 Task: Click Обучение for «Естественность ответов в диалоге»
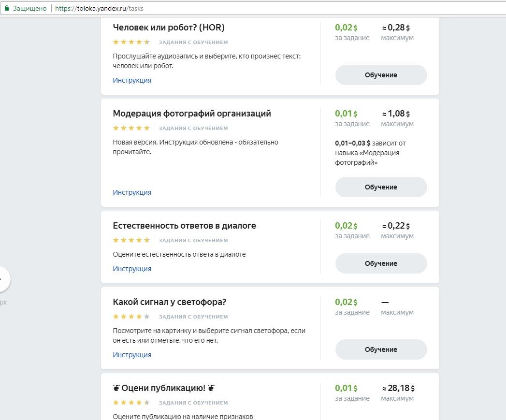pos(381,263)
